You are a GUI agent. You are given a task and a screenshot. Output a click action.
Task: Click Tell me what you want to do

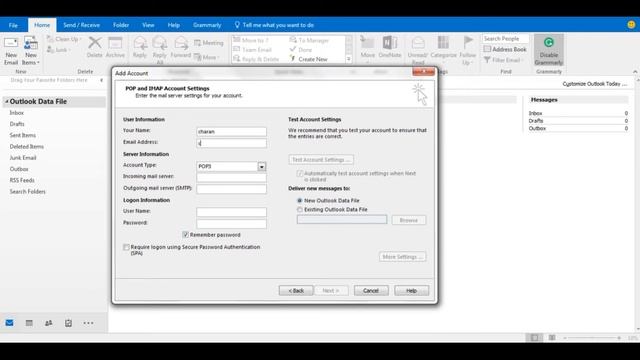274,25
